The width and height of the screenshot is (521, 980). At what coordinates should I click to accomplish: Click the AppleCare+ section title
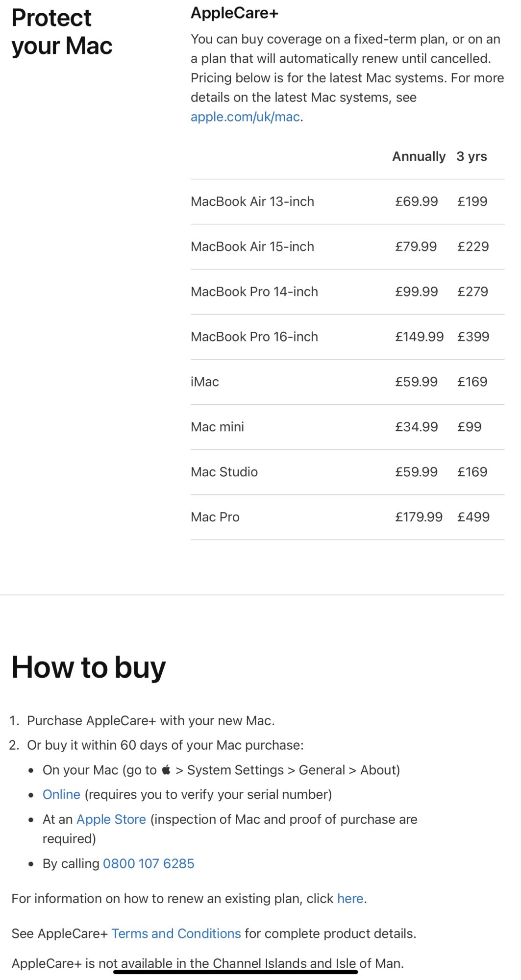point(234,13)
